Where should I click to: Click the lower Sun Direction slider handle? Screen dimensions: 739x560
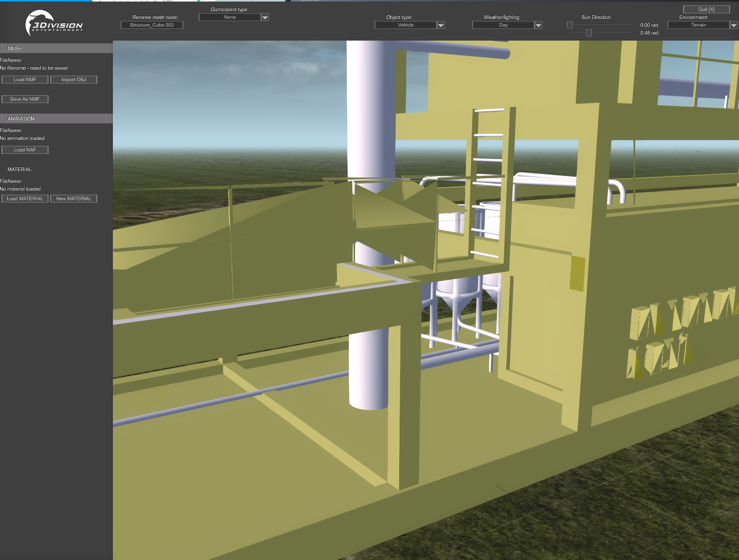pyautogui.click(x=589, y=33)
